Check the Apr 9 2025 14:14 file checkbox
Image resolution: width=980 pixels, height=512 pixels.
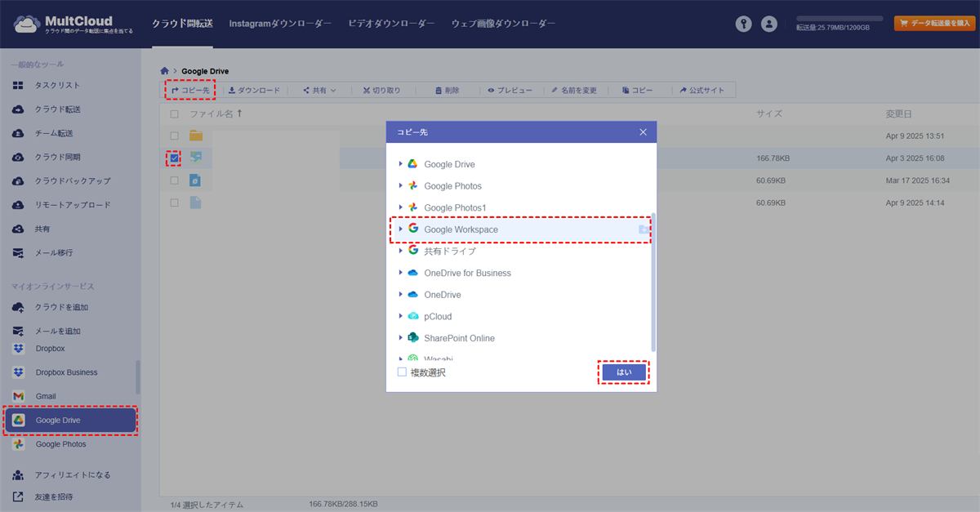(x=174, y=202)
